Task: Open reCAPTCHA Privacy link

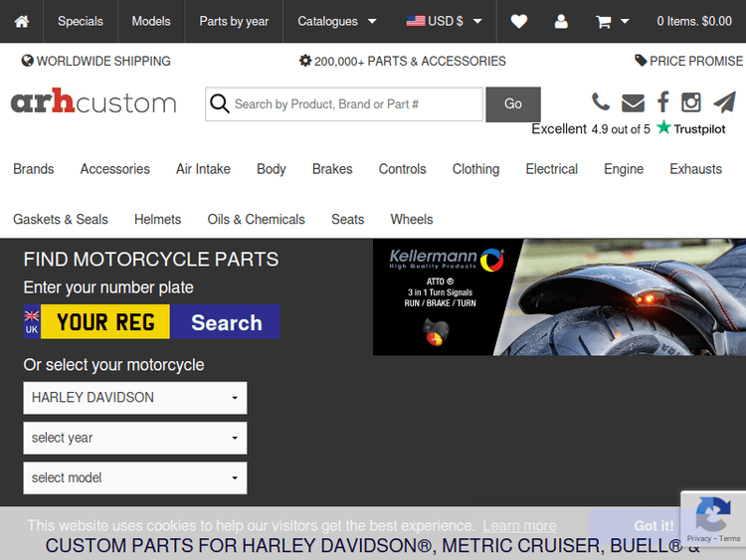Action: pos(698,538)
